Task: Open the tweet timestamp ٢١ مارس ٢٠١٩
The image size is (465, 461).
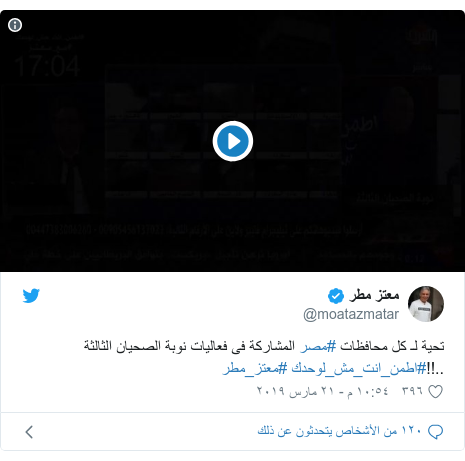Action: [x=322, y=391]
